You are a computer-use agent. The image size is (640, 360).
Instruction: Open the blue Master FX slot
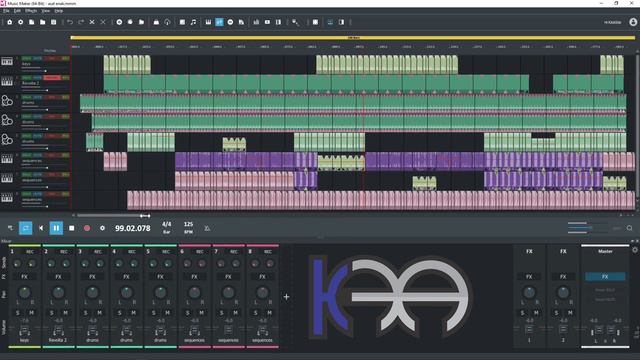coord(605,277)
